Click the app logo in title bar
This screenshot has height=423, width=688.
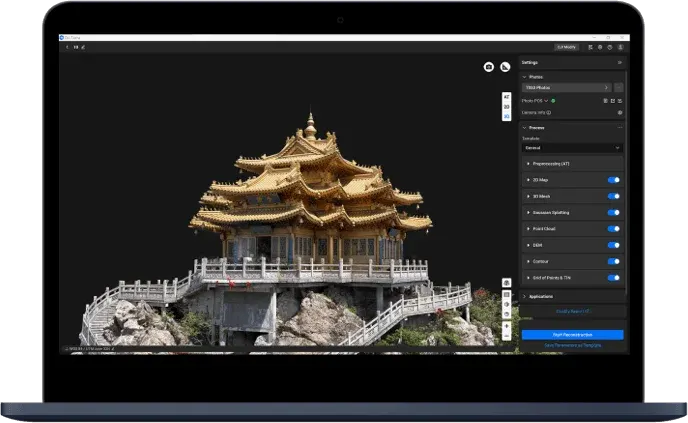click(62, 38)
